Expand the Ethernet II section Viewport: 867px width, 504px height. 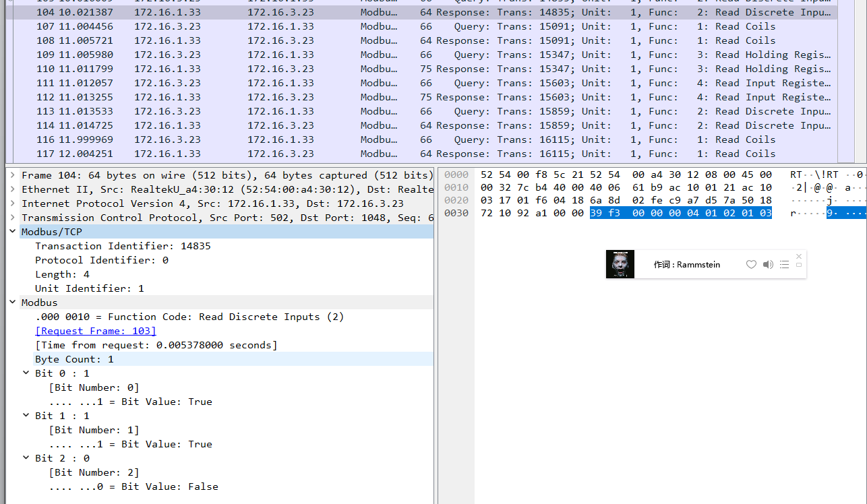13,189
